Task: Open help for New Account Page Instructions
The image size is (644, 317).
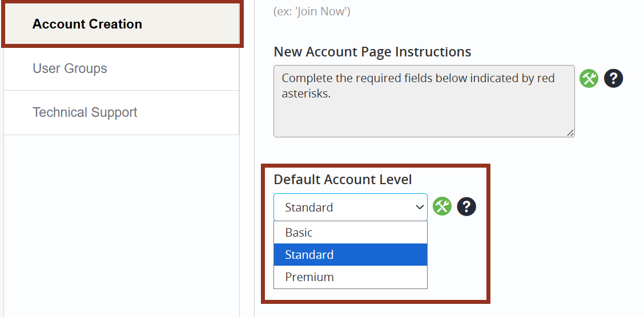Action: click(x=614, y=78)
